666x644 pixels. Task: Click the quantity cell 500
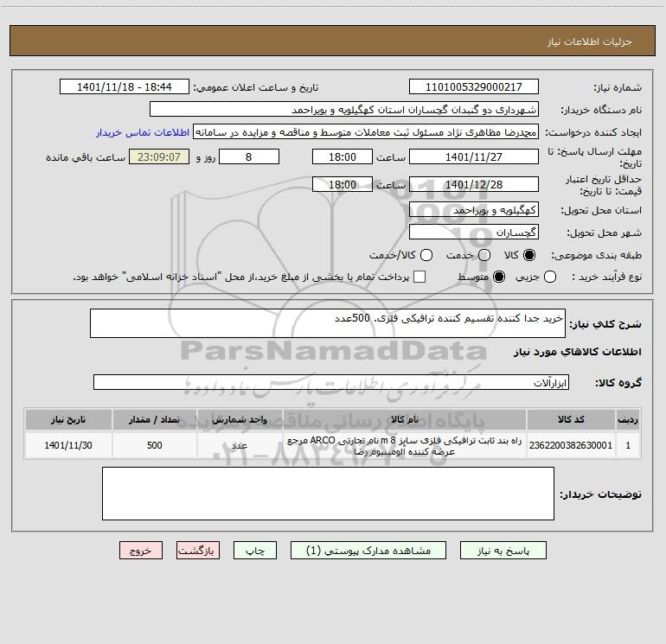(155, 445)
